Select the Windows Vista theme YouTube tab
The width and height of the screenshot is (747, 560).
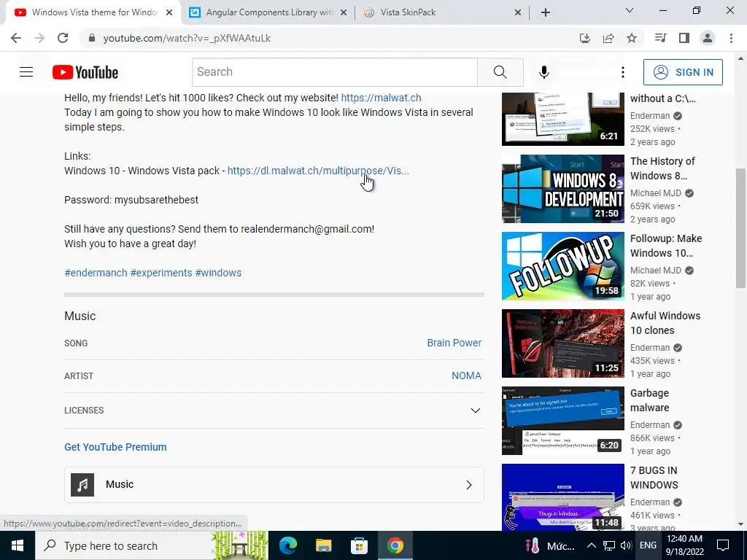[93, 12]
